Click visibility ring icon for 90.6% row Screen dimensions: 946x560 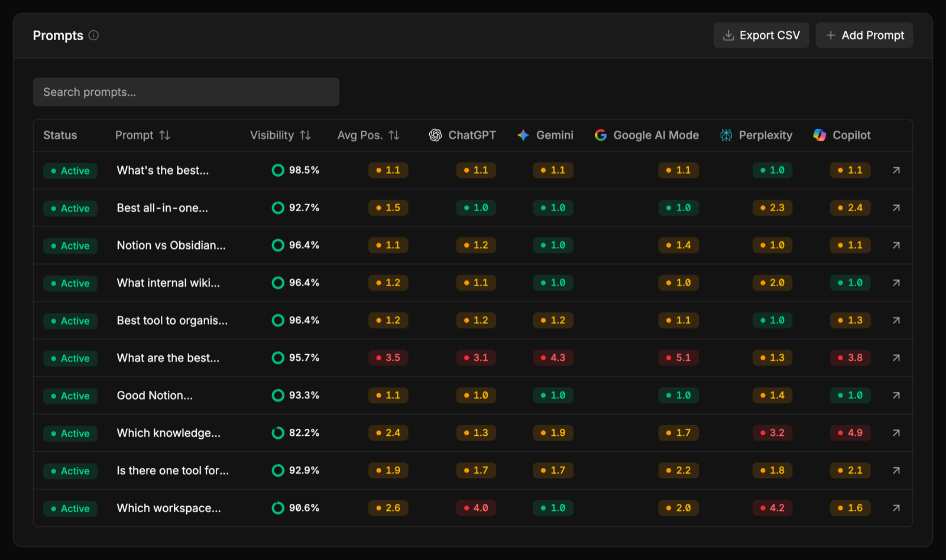click(x=278, y=508)
